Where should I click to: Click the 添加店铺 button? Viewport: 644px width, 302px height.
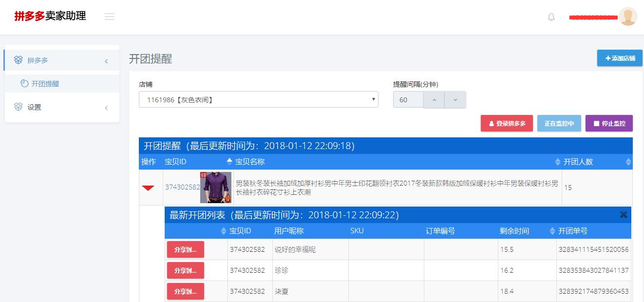(x=620, y=58)
